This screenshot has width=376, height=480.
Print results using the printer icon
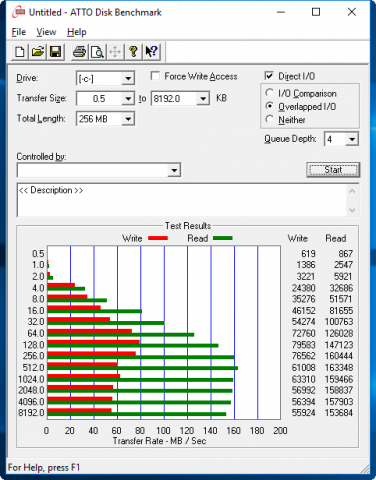(x=79, y=52)
